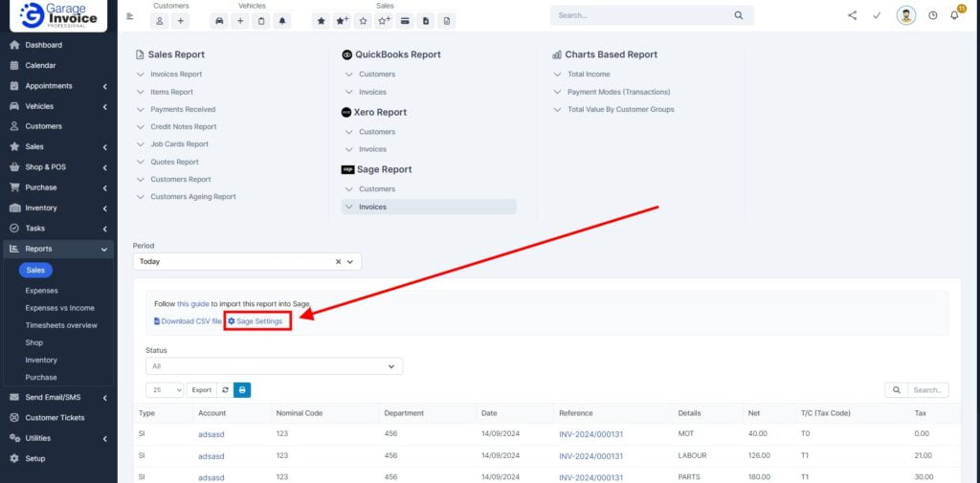Screen dimensions: 980x483
Task: Open account adsasd in LABOUR row
Action: click(x=212, y=455)
